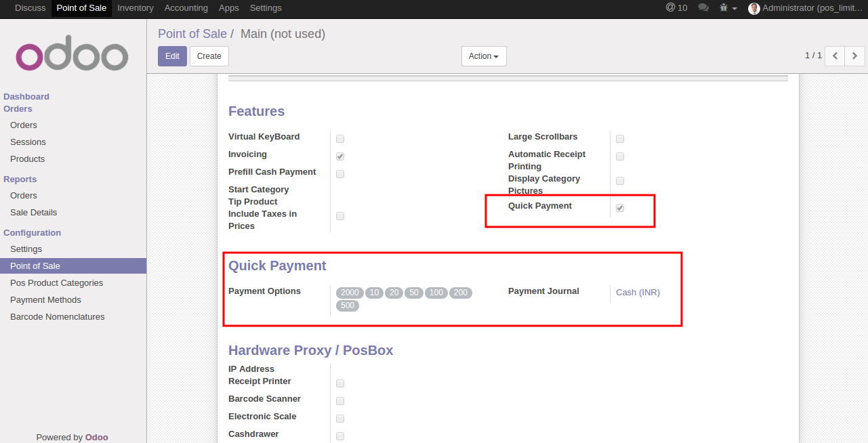
Task: Open the Inventory menu
Action: (136, 8)
